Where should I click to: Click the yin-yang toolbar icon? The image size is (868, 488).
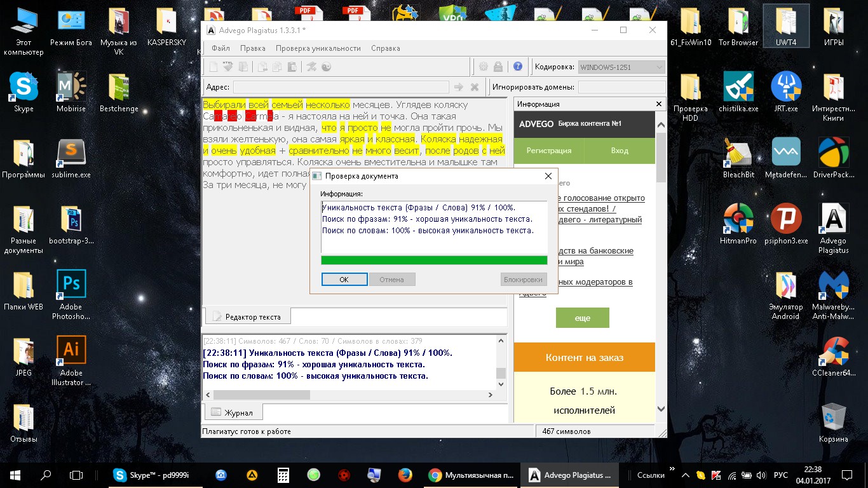(327, 67)
